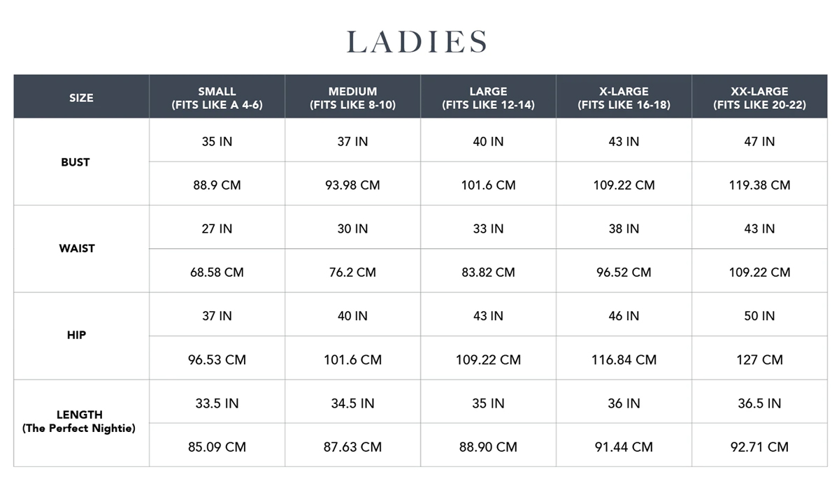Viewport: 839px width, 504px height.
Task: Click the LADIES heading
Action: click(x=417, y=42)
